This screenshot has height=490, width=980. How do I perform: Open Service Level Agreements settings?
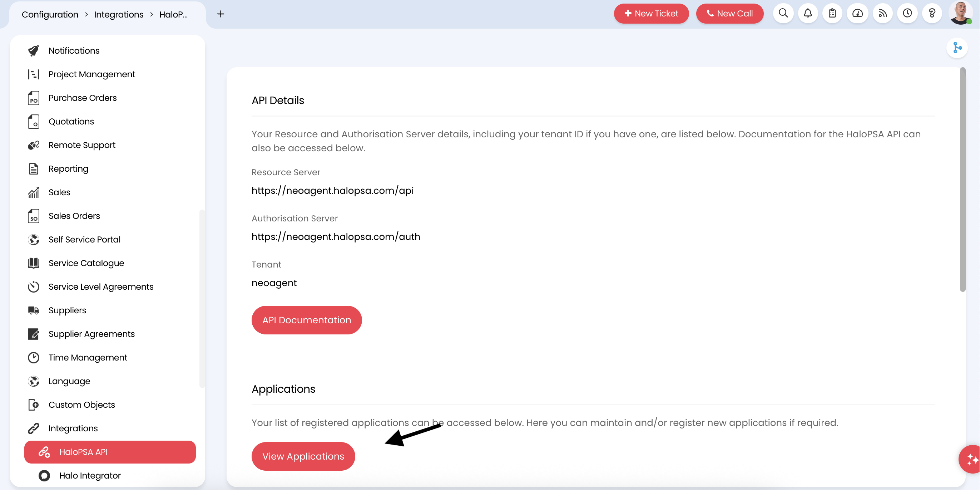101,286
